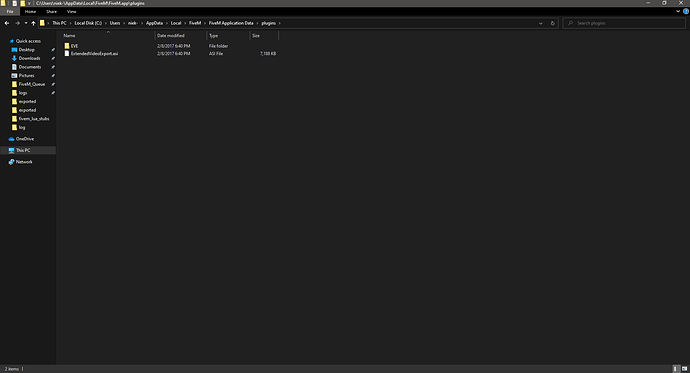
Task: Click Local Disk (C:) in the breadcrumb
Action: [x=88, y=23]
